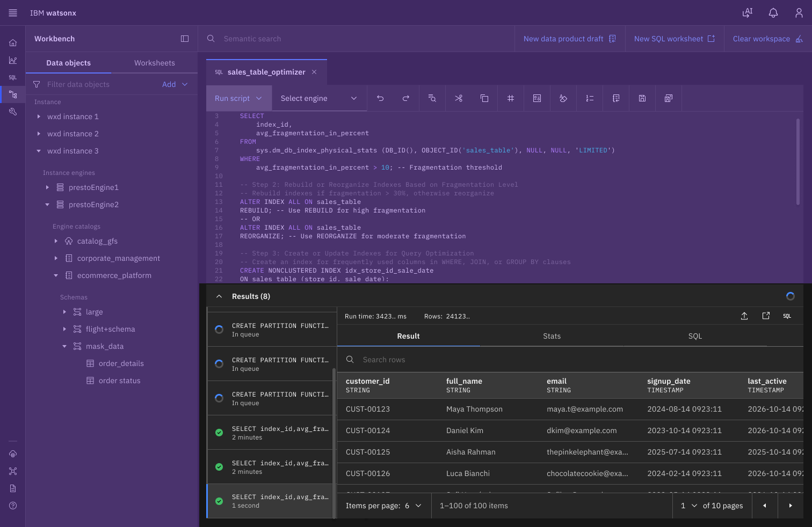The width and height of the screenshot is (812, 527).
Task: Click New SQL worksheet
Action: pyautogui.click(x=675, y=39)
